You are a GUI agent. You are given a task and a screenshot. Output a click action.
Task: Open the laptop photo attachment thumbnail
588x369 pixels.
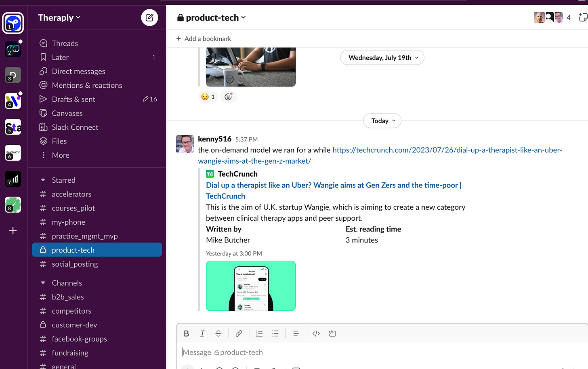(x=251, y=67)
